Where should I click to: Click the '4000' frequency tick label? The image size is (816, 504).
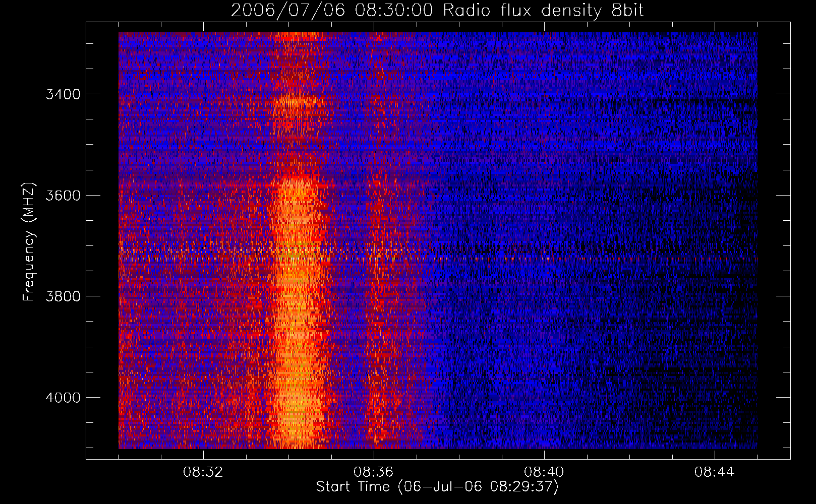63,398
